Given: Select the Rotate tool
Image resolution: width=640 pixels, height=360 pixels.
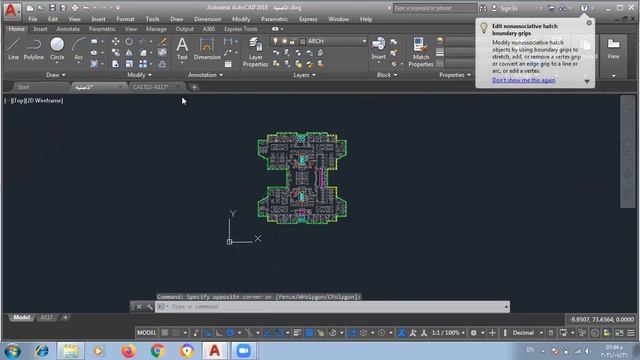Looking at the screenshot, I should pyautogui.click(x=129, y=41).
